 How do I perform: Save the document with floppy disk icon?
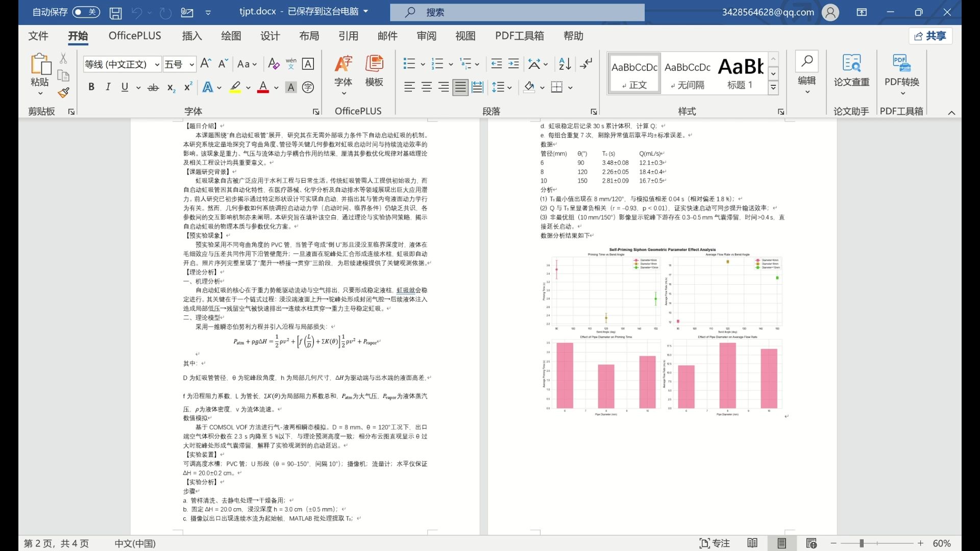[x=116, y=12]
